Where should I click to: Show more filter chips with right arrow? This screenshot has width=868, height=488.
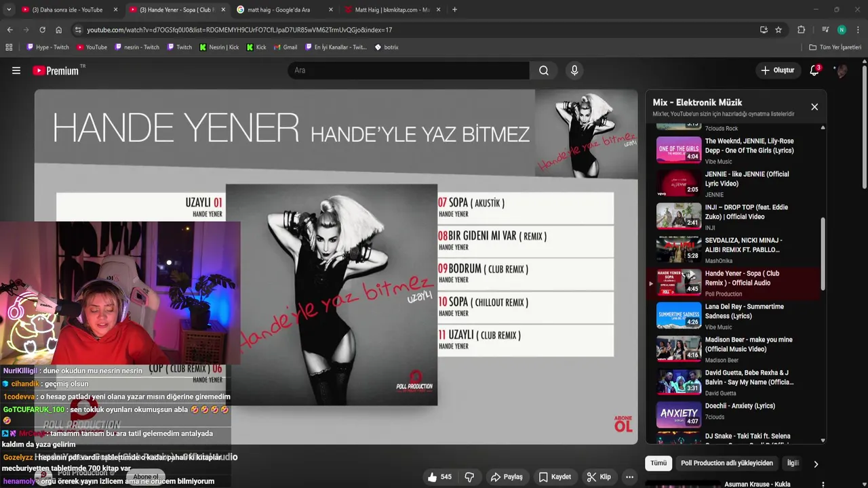[x=816, y=464]
